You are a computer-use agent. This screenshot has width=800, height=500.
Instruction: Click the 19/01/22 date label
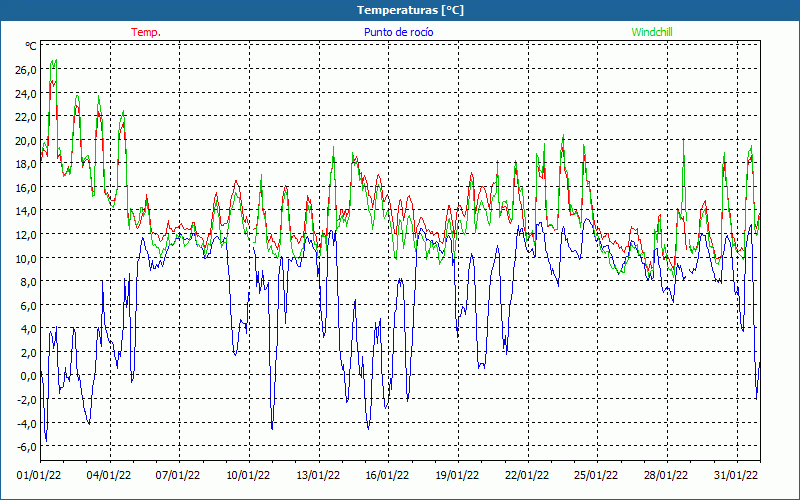[457, 476]
